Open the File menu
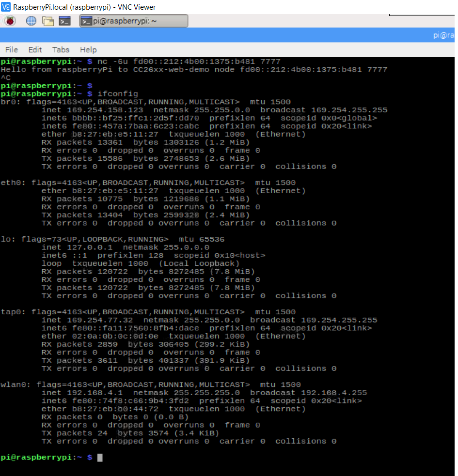 pyautogui.click(x=12, y=49)
